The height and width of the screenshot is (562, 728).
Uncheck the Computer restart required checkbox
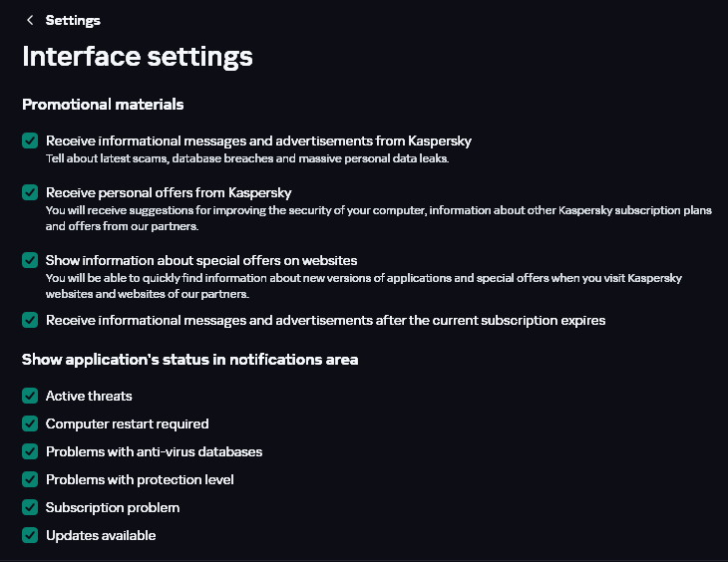(x=30, y=423)
